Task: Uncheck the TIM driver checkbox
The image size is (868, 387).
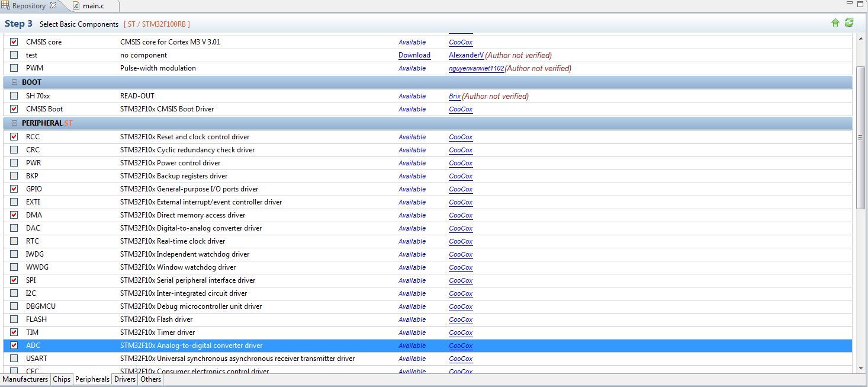Action: click(x=14, y=332)
